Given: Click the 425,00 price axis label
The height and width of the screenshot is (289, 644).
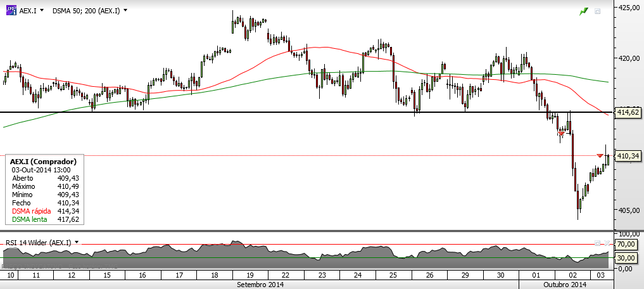Looking at the screenshot, I should click(628, 7).
